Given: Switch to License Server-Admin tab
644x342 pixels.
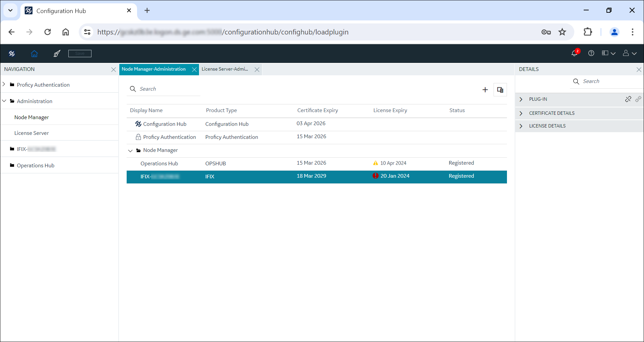Looking at the screenshot, I should 225,69.
